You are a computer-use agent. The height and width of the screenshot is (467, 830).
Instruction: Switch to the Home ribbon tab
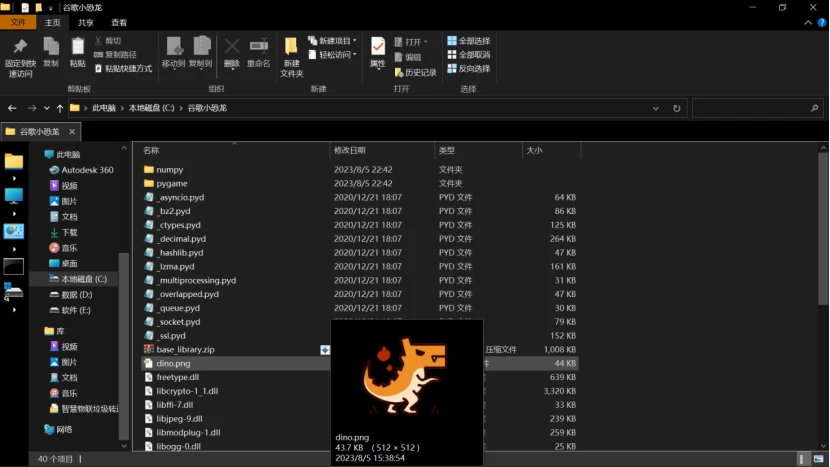coord(52,22)
